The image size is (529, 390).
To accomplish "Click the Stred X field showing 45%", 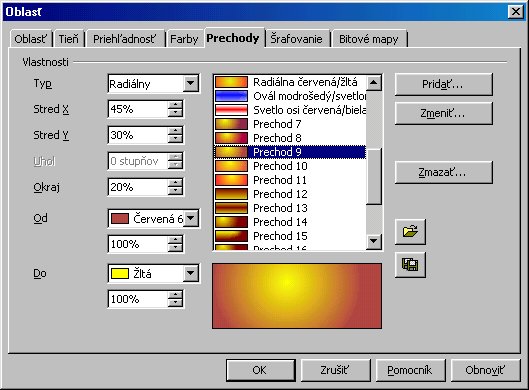I will (138, 109).
